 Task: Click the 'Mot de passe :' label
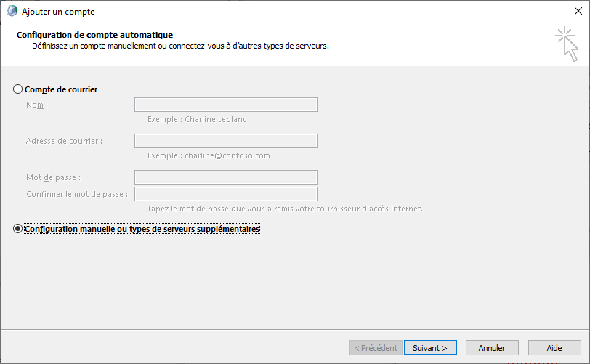coord(54,177)
